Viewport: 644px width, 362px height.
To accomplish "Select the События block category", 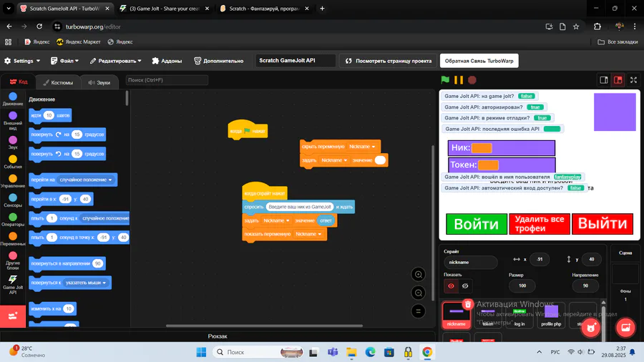I will [13, 162].
